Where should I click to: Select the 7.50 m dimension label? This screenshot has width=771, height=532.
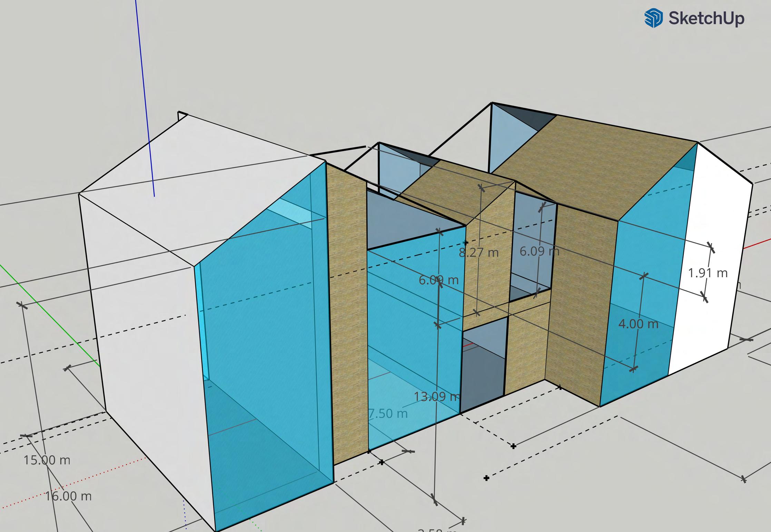coord(387,413)
